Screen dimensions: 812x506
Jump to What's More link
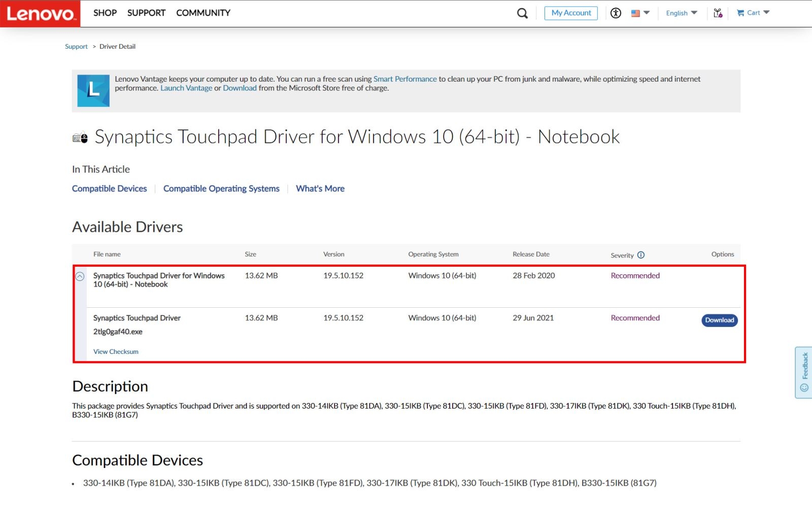[x=320, y=189]
